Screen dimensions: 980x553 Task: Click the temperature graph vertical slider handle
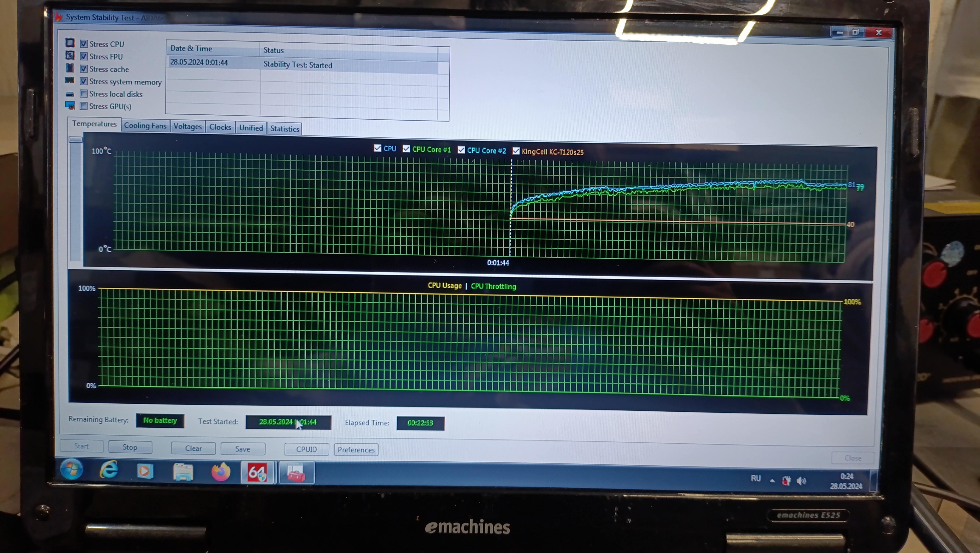(76, 140)
